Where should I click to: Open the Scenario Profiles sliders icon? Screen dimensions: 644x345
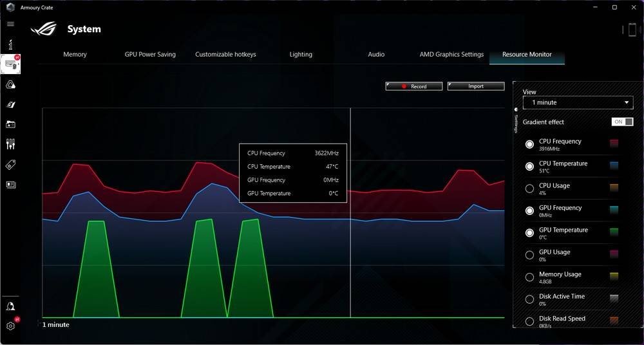pos(11,144)
